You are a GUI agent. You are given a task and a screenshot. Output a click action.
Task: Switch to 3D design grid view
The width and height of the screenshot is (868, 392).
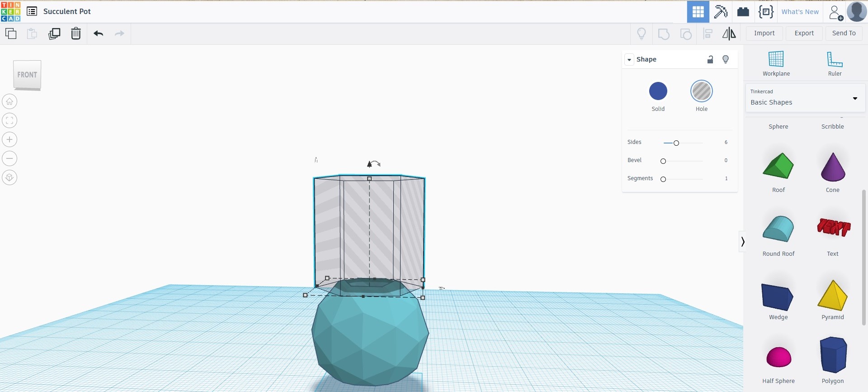(698, 11)
